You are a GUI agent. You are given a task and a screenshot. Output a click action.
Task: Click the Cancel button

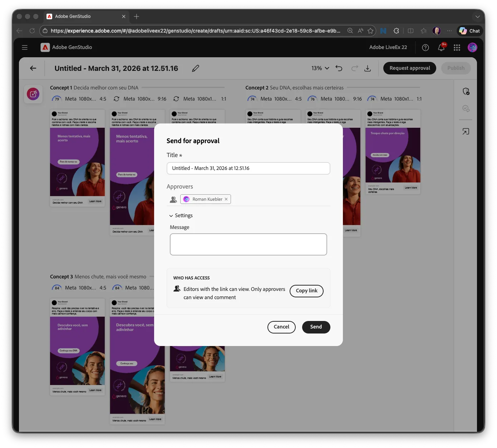pyautogui.click(x=281, y=327)
